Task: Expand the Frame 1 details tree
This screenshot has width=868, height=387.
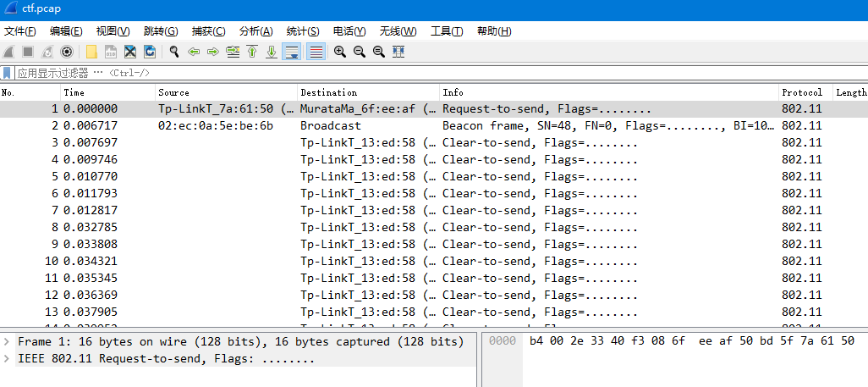Action: pyautogui.click(x=6, y=341)
